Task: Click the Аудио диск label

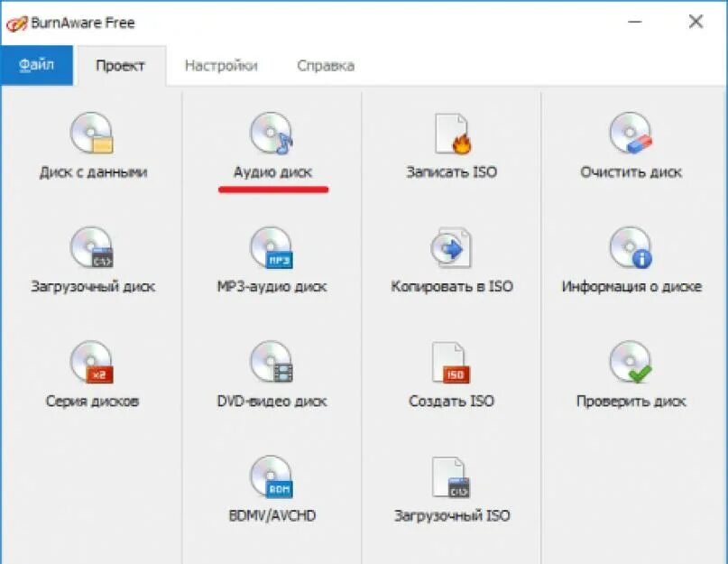Action: click(272, 172)
